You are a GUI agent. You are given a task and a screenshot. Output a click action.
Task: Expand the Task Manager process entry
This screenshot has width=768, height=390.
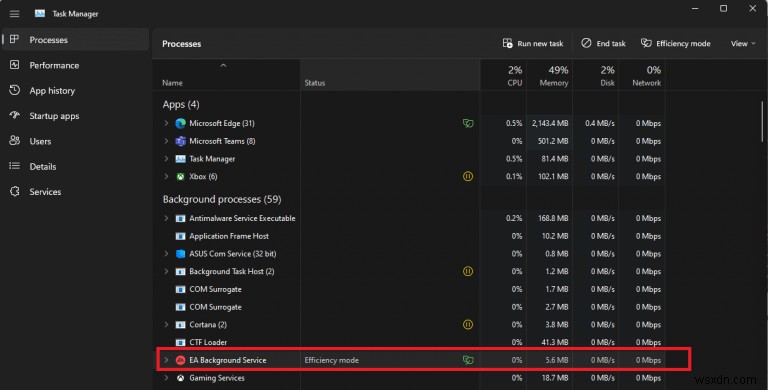click(166, 159)
